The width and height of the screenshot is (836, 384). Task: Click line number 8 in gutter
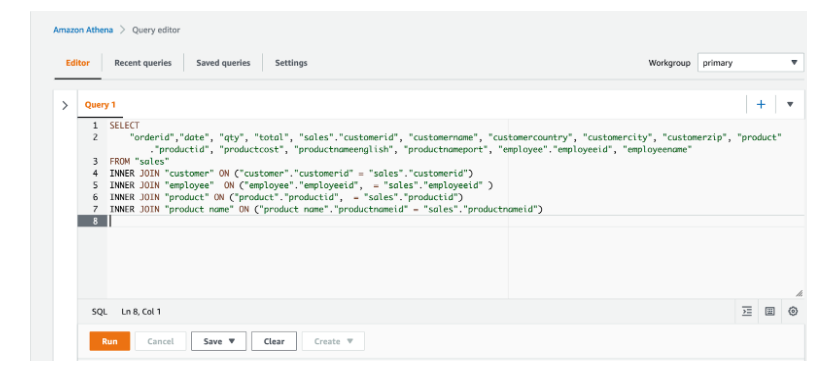(x=95, y=221)
